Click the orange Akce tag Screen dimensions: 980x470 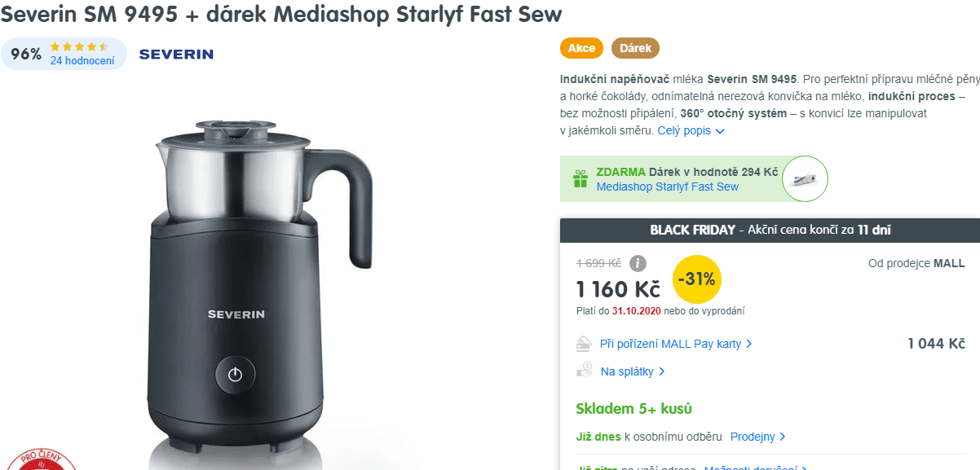pyautogui.click(x=581, y=48)
